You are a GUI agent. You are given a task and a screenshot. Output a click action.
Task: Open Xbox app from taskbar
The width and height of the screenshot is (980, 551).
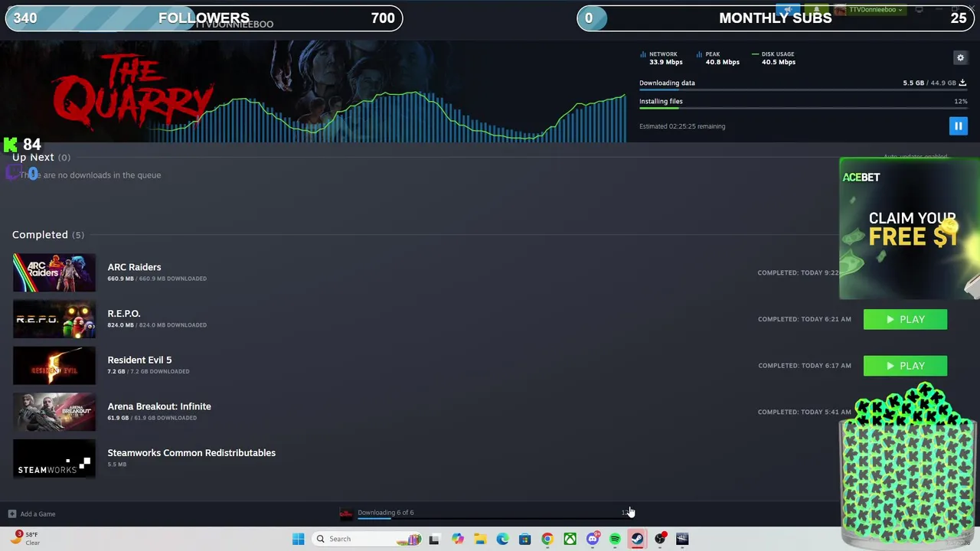(x=570, y=539)
